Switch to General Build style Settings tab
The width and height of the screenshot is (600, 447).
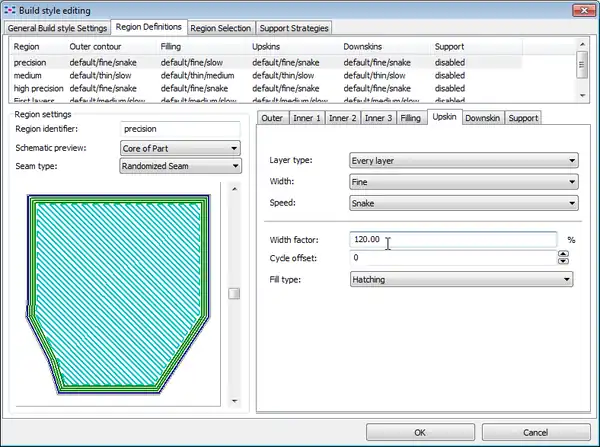coord(58,28)
